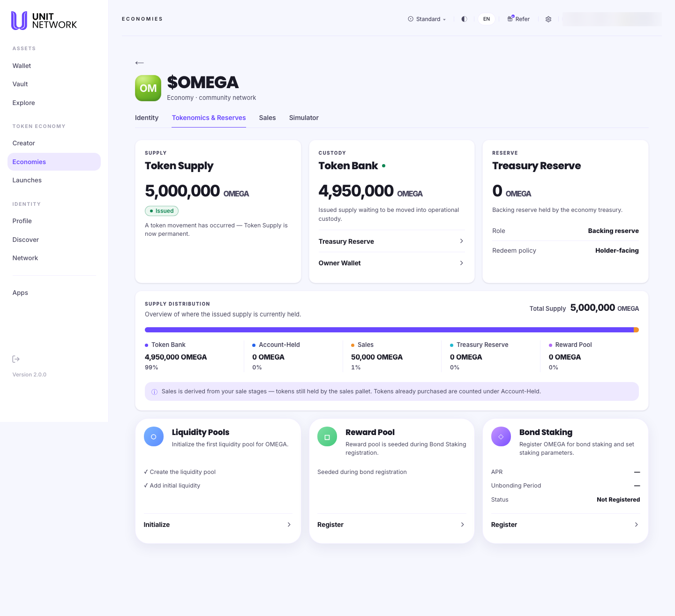Click Account-Held blue legend dot

click(x=254, y=345)
